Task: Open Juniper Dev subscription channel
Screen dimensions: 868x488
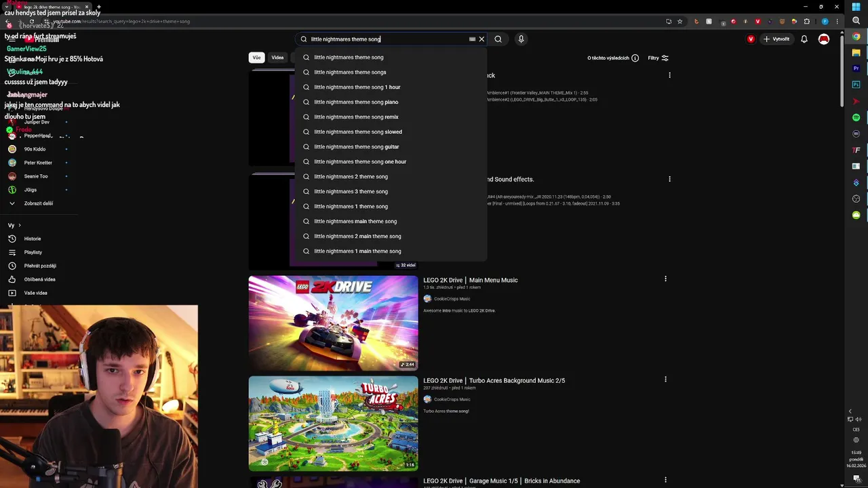Action: [x=37, y=122]
